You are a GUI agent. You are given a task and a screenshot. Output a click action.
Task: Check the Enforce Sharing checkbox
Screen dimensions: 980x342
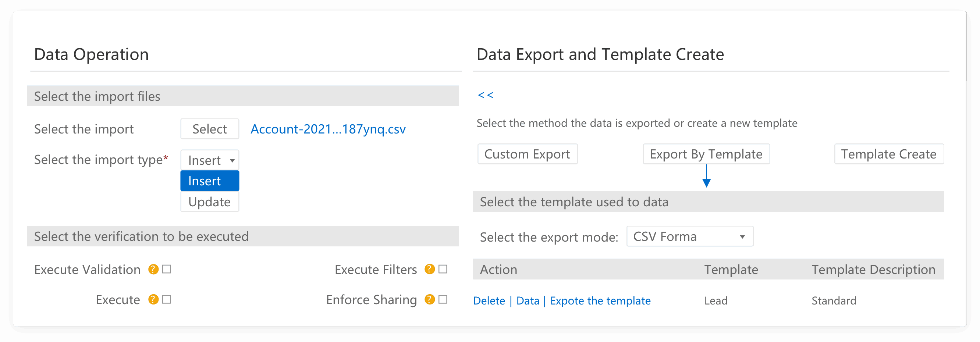(x=443, y=299)
